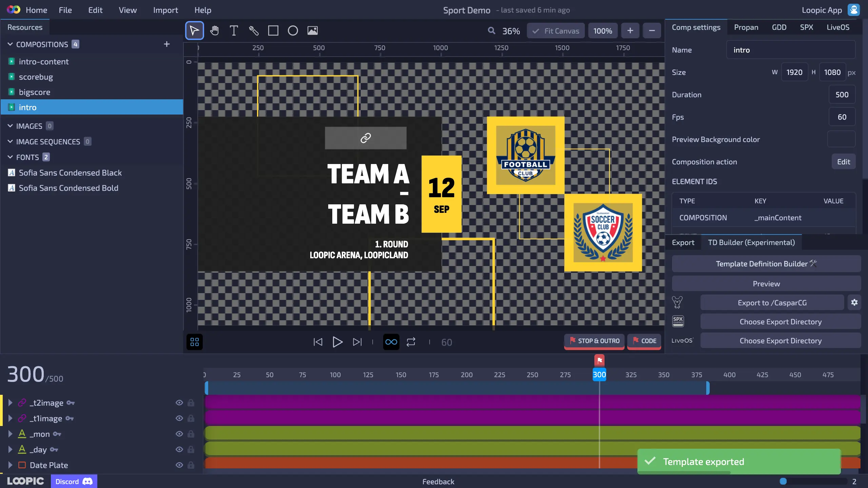Image resolution: width=868 pixels, height=488 pixels.
Task: Play the animation
Action: coord(337,342)
